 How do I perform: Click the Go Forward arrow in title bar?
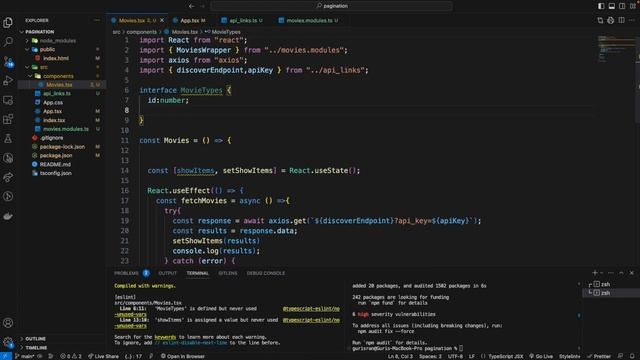coord(202,6)
